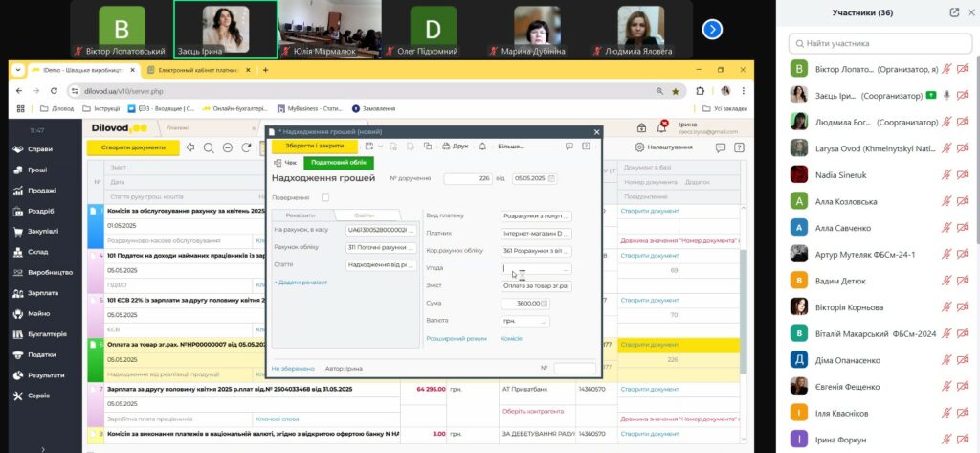Click the bookmark star in address bar
980x453 pixels.
pyautogui.click(x=676, y=91)
